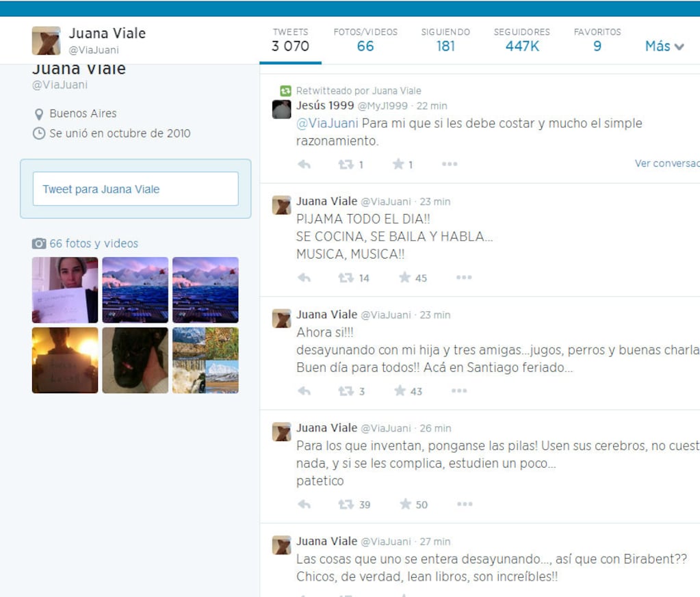Retweet the 'Para los que inventan' tweet

tap(346, 504)
